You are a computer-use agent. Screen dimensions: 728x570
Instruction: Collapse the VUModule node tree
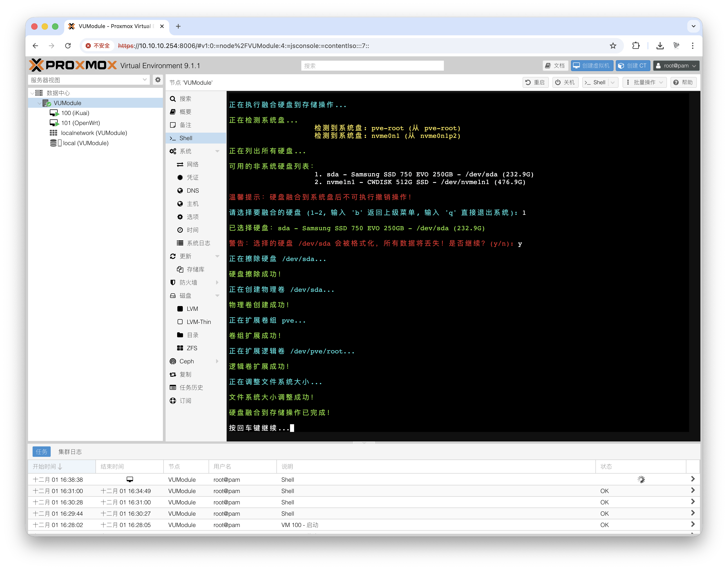(x=39, y=103)
